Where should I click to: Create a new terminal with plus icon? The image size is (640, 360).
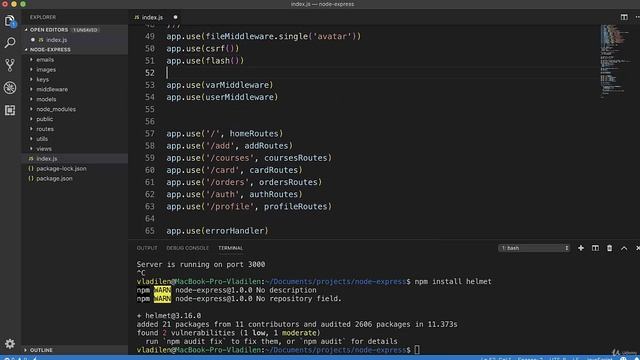click(580, 248)
